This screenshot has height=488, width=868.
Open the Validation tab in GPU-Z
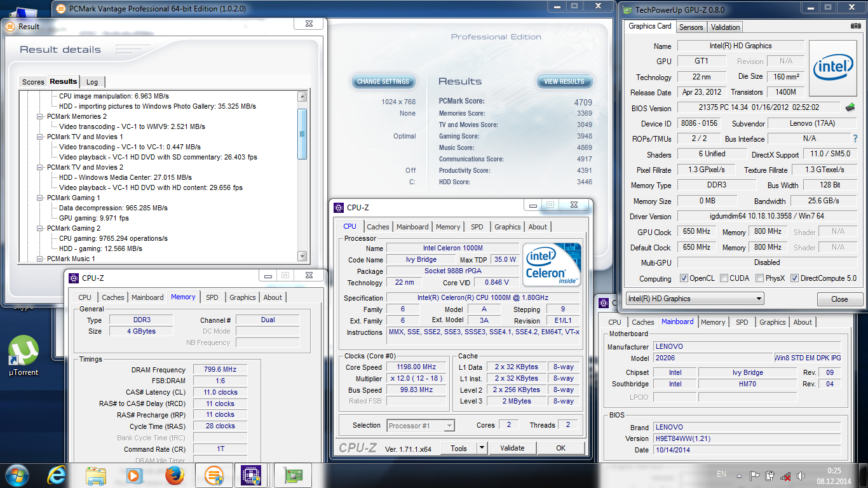(x=725, y=27)
